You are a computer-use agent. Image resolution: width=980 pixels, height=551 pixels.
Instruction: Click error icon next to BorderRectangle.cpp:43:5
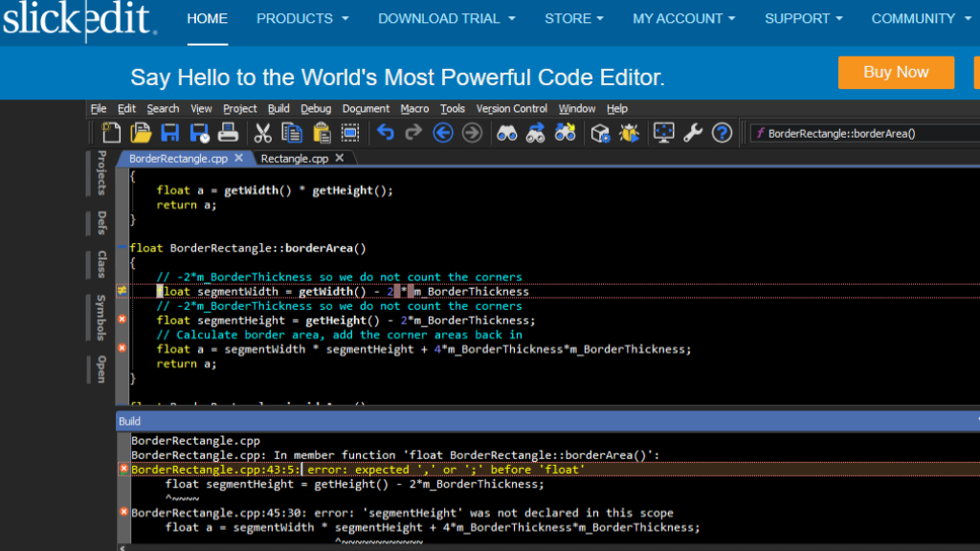coord(123,469)
